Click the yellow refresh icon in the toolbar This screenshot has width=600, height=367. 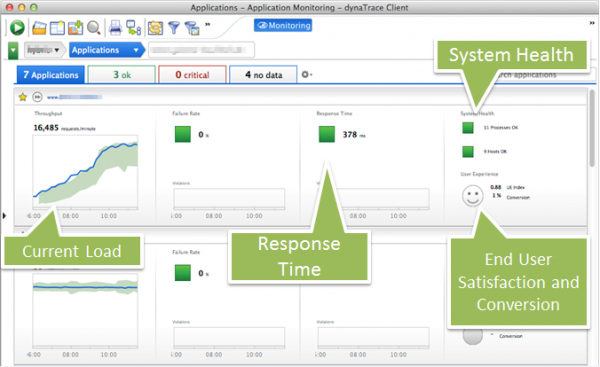(x=155, y=28)
